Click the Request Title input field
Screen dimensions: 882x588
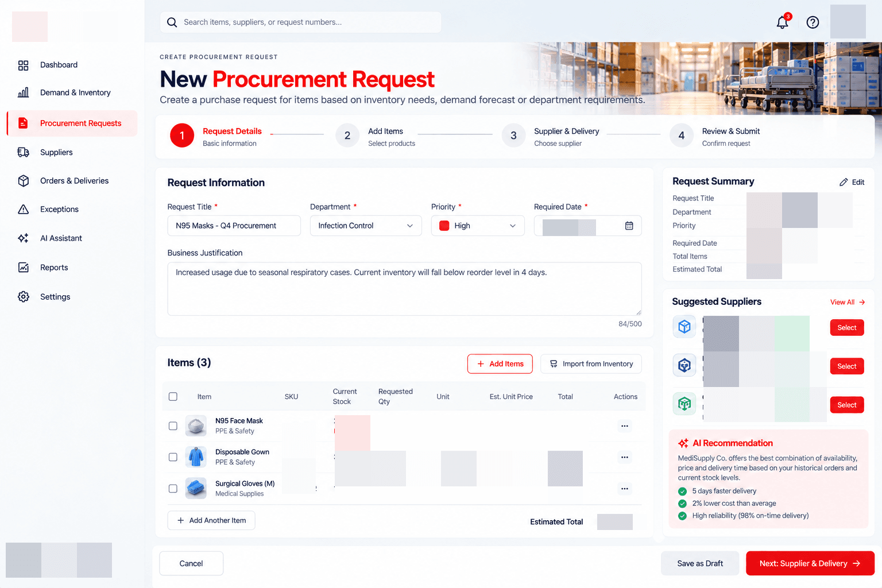(x=234, y=226)
